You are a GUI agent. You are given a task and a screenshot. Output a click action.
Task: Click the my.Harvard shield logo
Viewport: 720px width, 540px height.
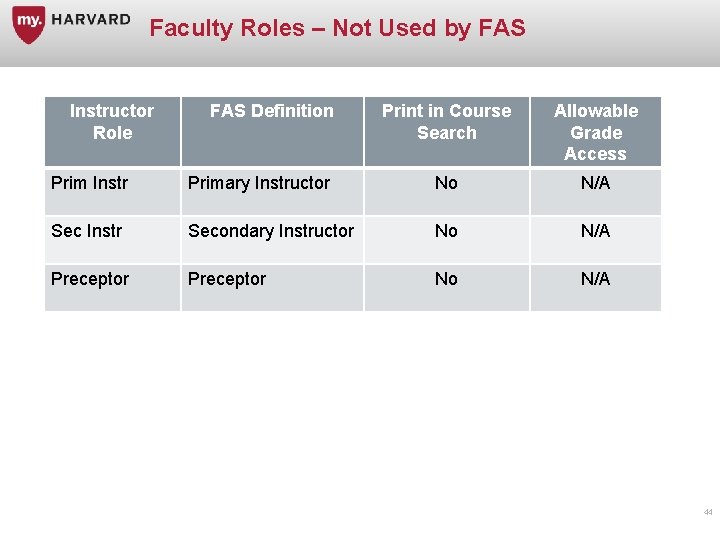28,24
